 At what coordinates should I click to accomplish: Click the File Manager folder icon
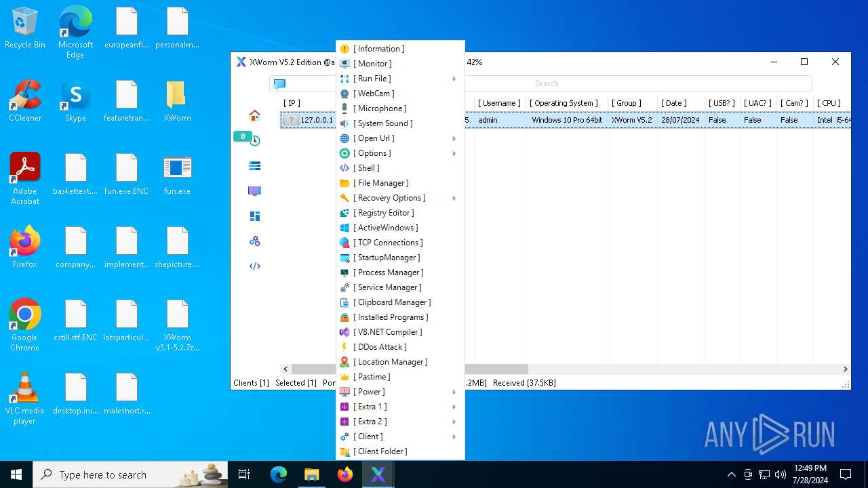tap(344, 183)
